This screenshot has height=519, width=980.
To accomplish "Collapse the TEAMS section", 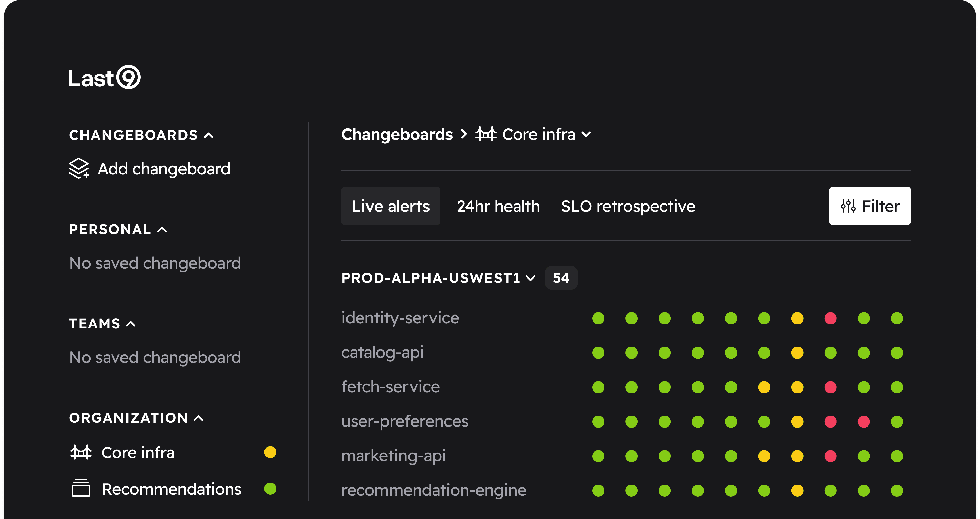I will [x=131, y=324].
